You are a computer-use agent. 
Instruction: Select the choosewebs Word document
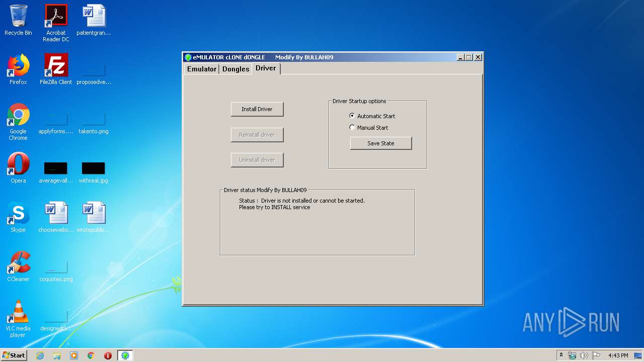point(56,217)
